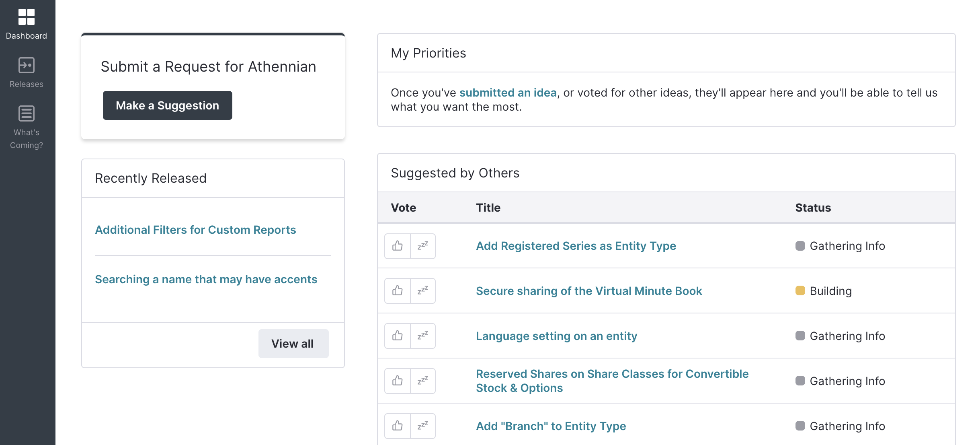
Task: Snooze Secure sharing of Virtual Minute Book
Action: (x=422, y=290)
